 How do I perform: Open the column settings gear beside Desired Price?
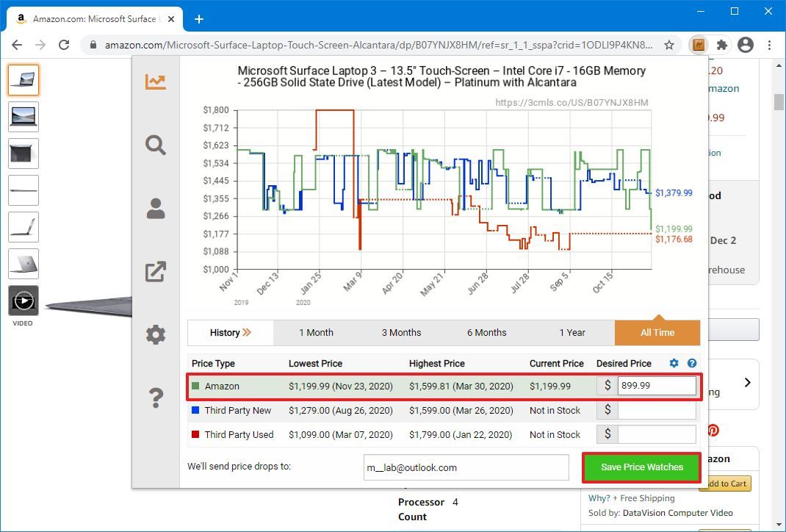[674, 363]
